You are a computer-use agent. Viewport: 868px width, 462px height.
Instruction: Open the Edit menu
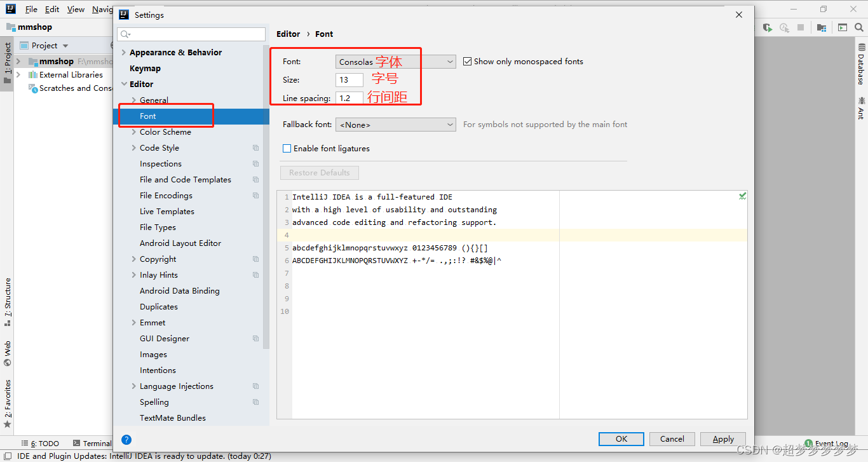(52, 10)
